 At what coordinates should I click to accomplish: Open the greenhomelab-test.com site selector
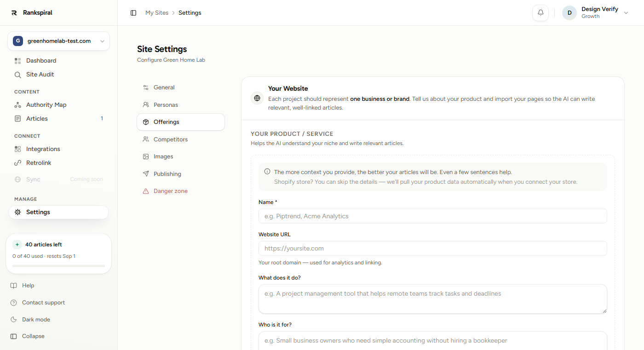pyautogui.click(x=58, y=41)
